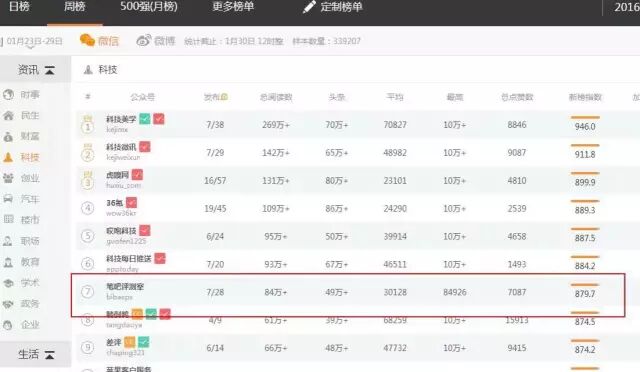This screenshot has height=372, width=640.
Task: Click the 教育 sidebar icon
Action: coord(8,262)
